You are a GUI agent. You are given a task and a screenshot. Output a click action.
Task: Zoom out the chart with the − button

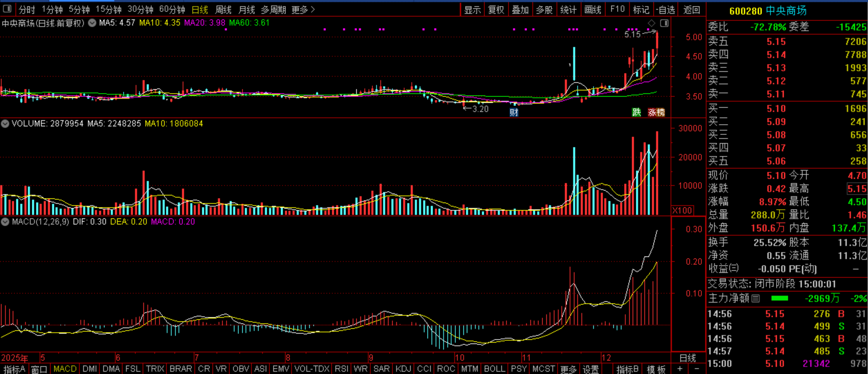(x=697, y=369)
